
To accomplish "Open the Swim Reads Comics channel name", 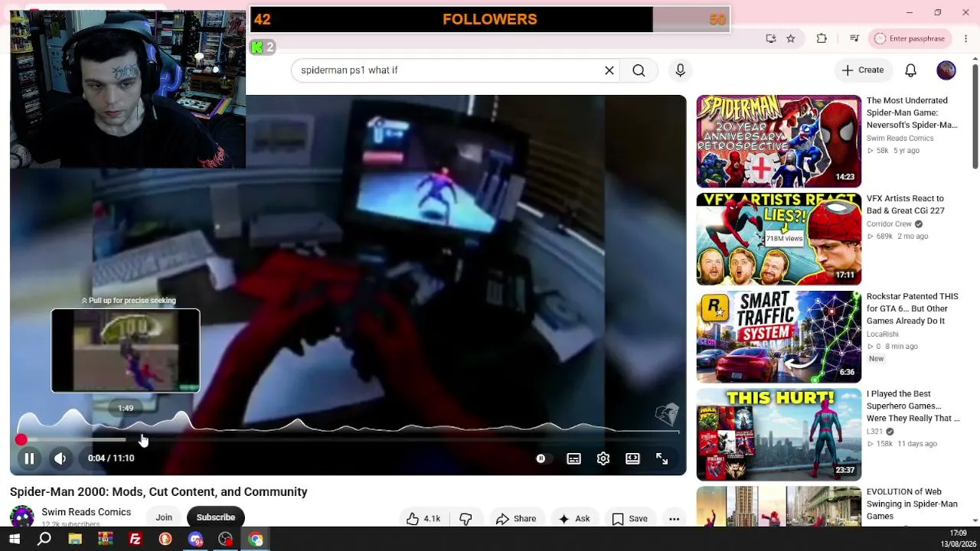I will click(x=87, y=513).
